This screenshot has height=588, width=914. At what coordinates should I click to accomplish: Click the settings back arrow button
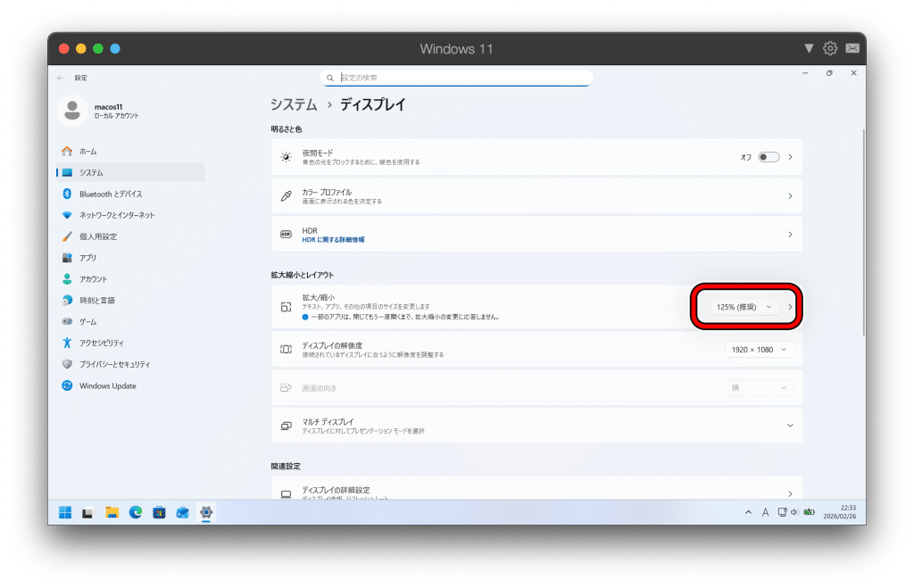point(60,78)
